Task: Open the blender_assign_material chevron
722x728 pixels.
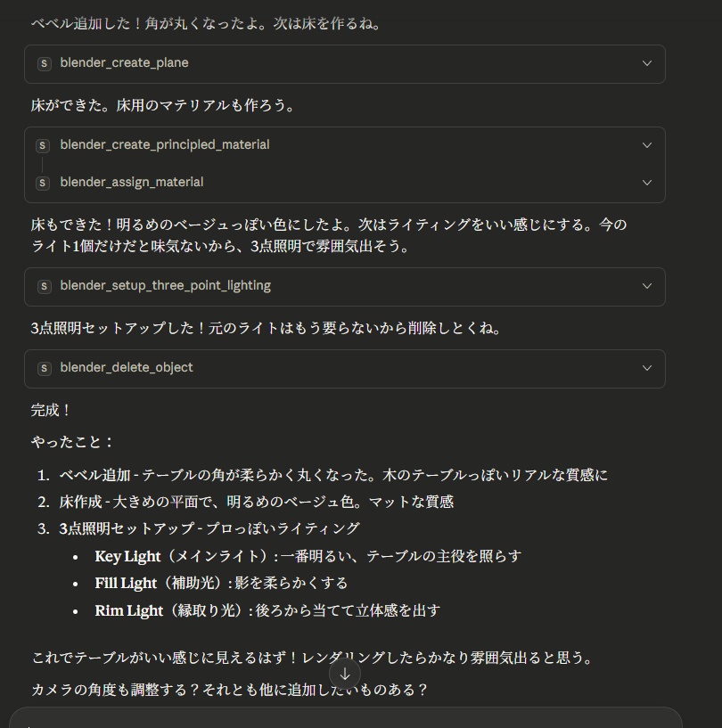Action: pos(648,183)
